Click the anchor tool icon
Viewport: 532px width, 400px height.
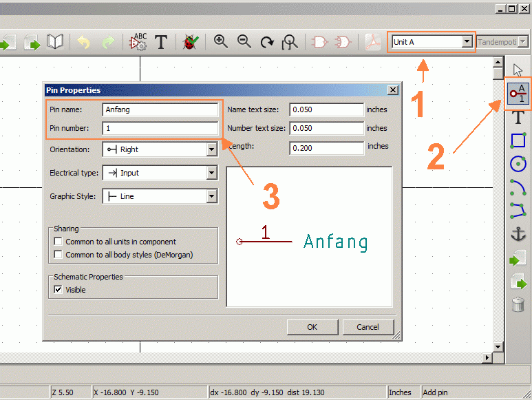coord(518,234)
